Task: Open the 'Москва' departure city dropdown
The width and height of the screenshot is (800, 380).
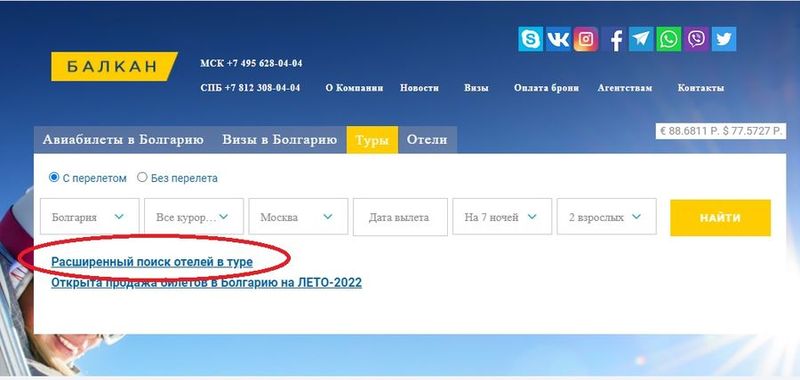Action: click(298, 217)
